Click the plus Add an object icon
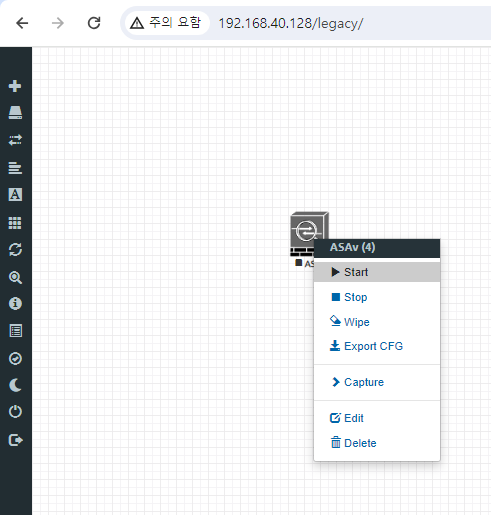Screen dimensions: 491x515 point(15,86)
